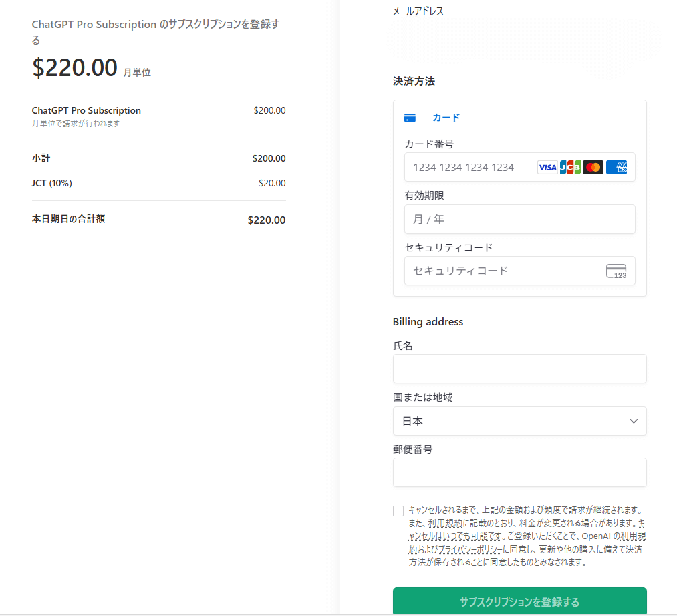Click the blue credit card icon
This screenshot has height=616, width=677.
pyautogui.click(x=410, y=118)
